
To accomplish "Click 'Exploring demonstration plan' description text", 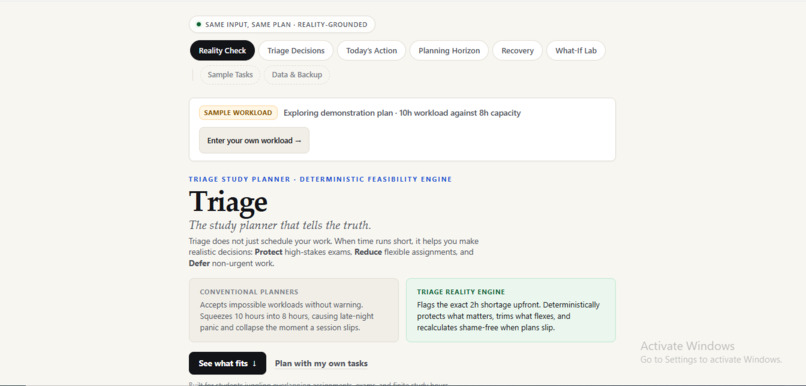I will (x=401, y=113).
